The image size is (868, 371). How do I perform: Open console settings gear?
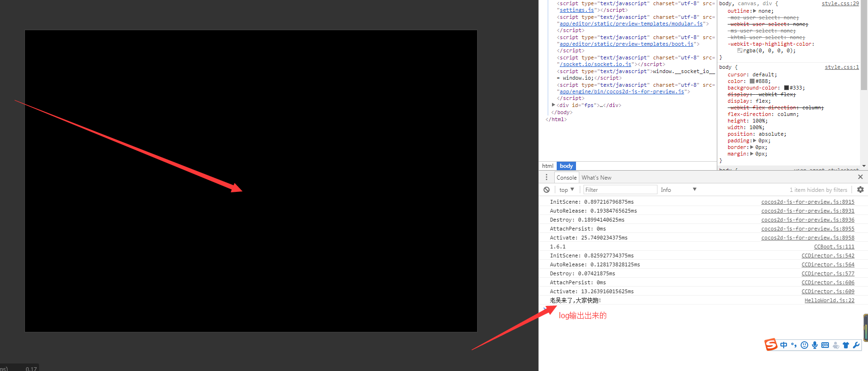point(860,190)
